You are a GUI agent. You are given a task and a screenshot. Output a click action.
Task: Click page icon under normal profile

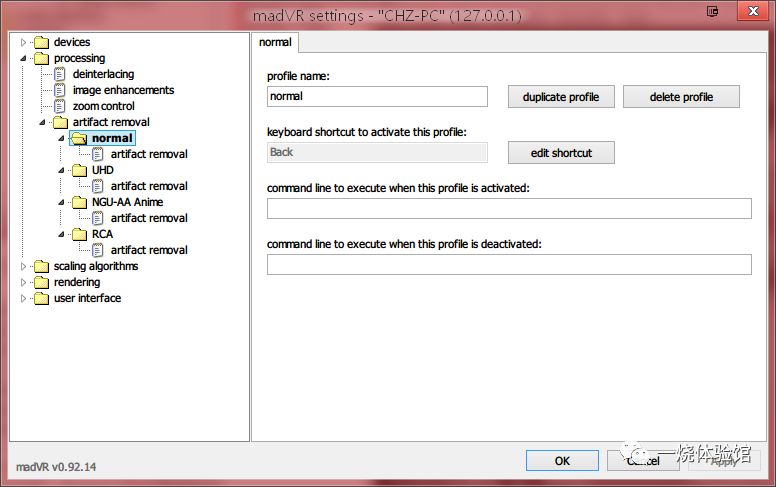click(97, 154)
